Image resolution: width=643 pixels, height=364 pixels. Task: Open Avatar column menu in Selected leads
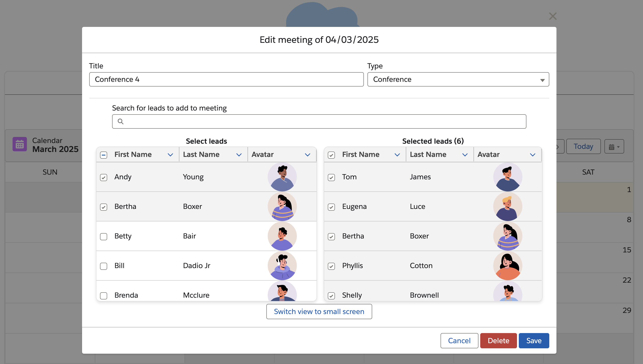point(532,155)
